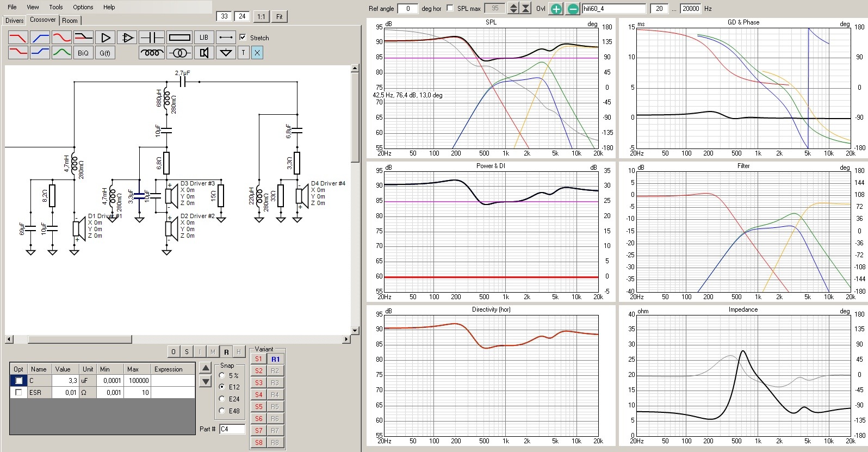868x452 pixels.
Task: Add a G(f) transfer function block
Action: [x=105, y=53]
